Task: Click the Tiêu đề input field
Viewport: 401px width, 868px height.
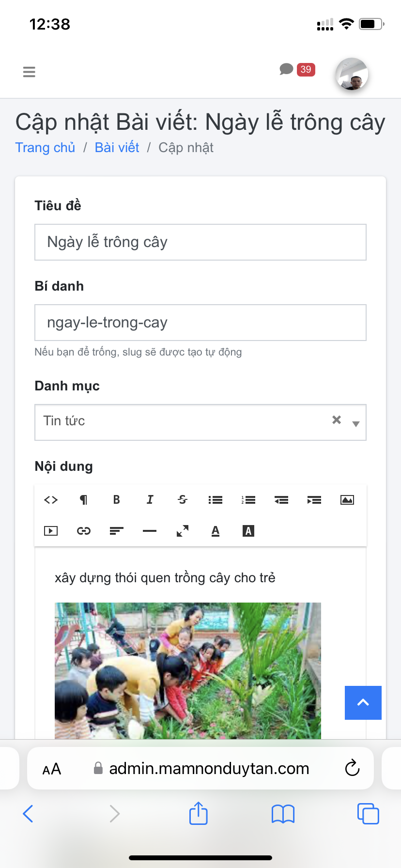Action: pos(200,242)
